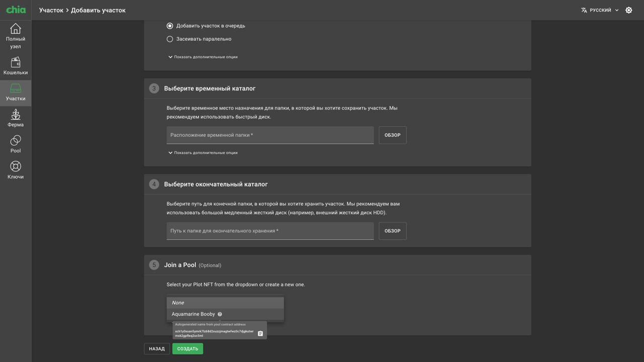Open the Full Node page icon
Image resolution: width=644 pixels, height=362 pixels.
(x=16, y=29)
